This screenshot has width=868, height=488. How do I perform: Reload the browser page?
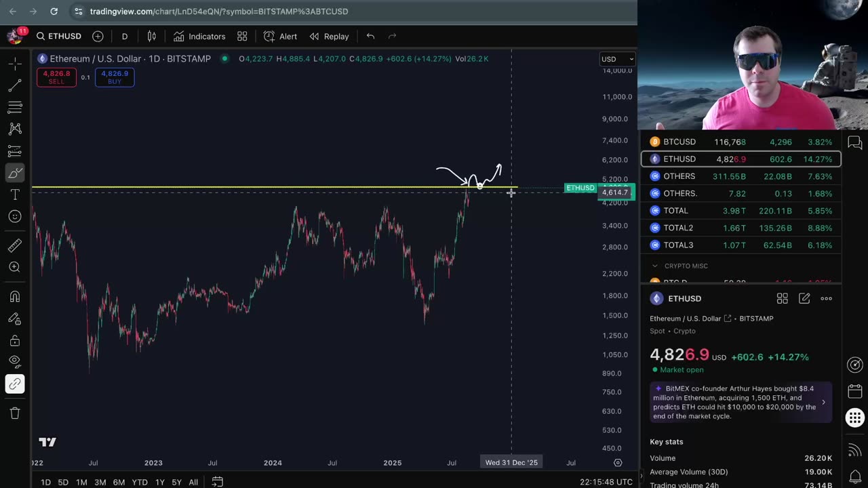[x=54, y=12]
